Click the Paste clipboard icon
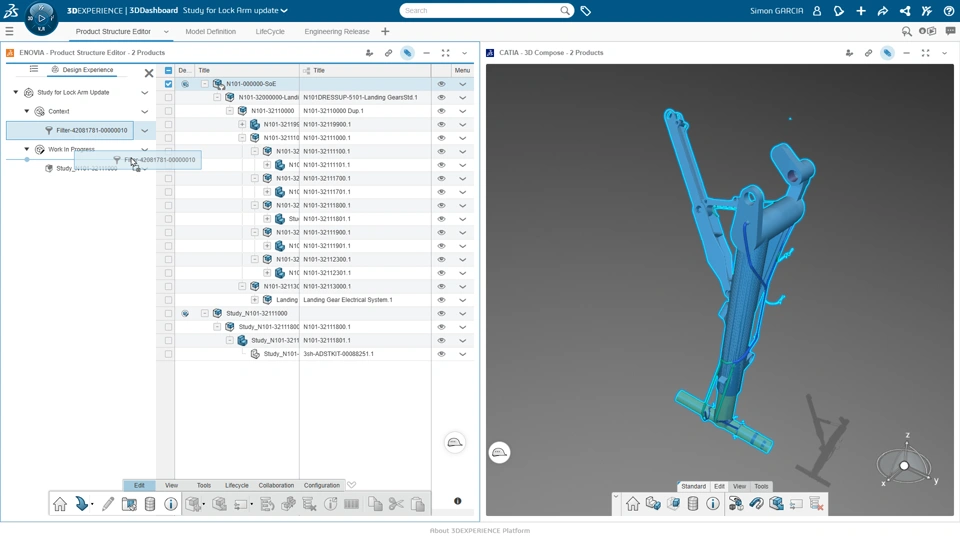Screen dimensions: 960x540 pos(418,504)
